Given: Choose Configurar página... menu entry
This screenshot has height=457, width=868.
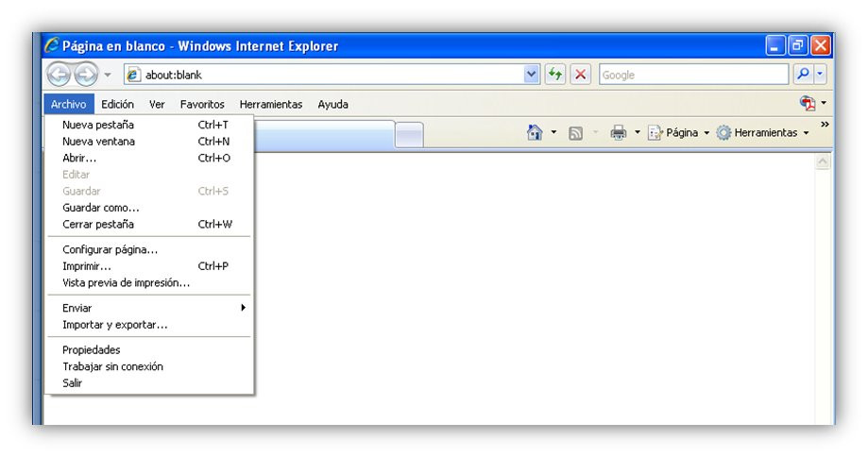Looking at the screenshot, I should coord(149,249).
